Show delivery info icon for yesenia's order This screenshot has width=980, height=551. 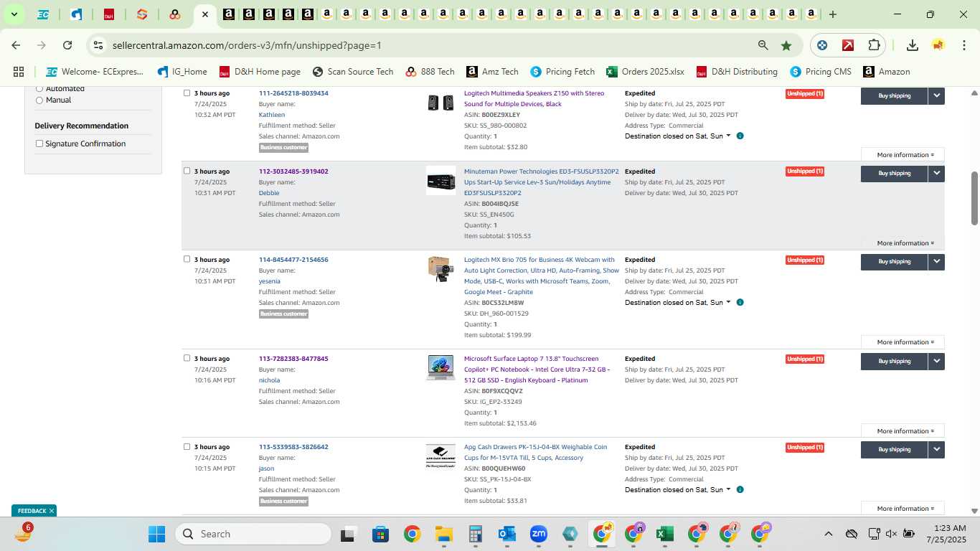pyautogui.click(x=740, y=302)
